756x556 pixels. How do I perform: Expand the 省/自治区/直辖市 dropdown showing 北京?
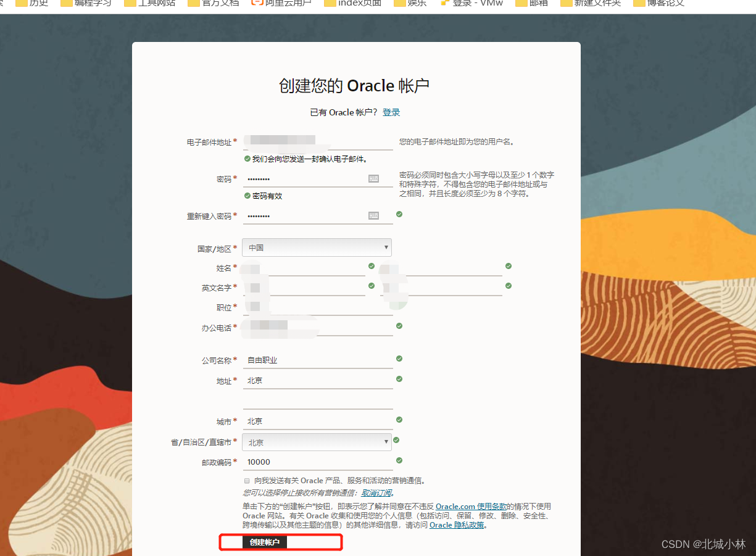point(317,442)
